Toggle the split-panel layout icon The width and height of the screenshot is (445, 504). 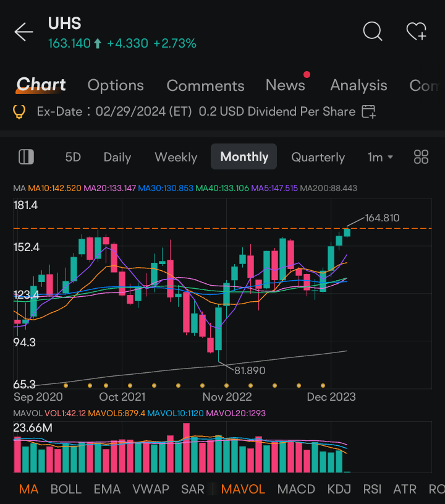[x=26, y=157]
